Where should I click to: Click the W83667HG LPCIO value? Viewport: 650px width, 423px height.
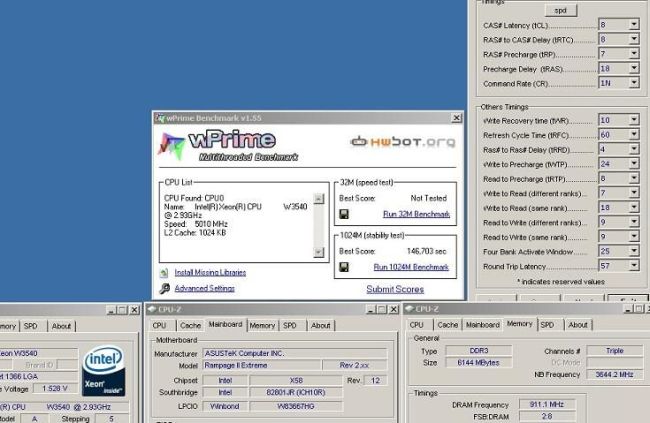(296, 406)
